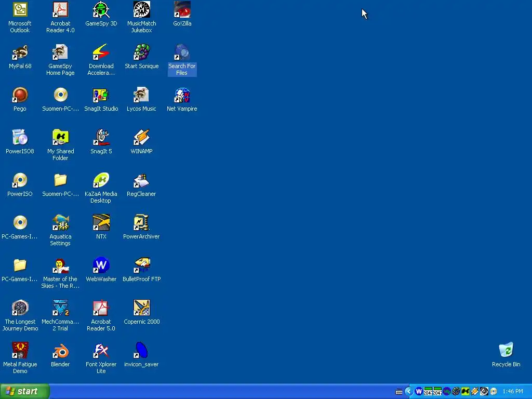Expand hidden system tray icons arrow

coord(409,392)
